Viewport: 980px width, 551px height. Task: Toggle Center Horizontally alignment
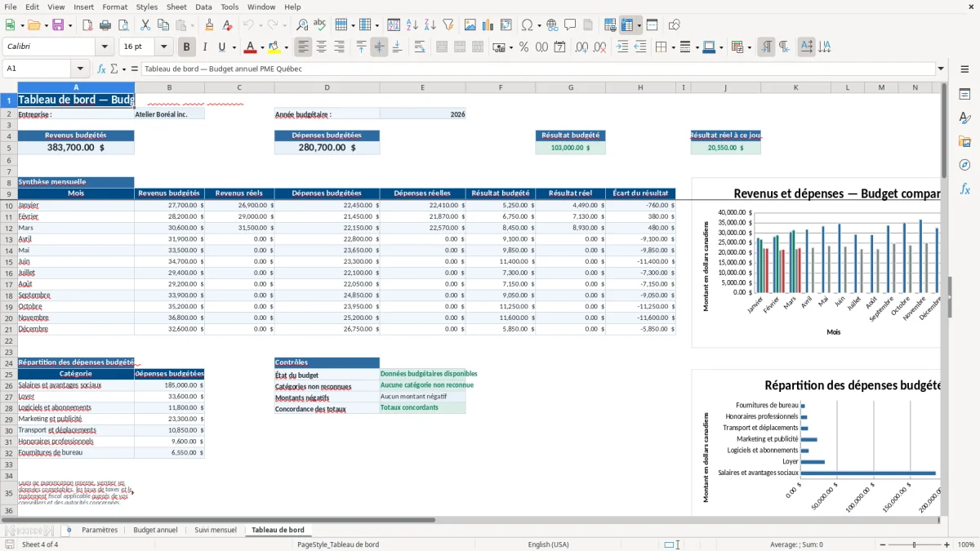tap(322, 47)
